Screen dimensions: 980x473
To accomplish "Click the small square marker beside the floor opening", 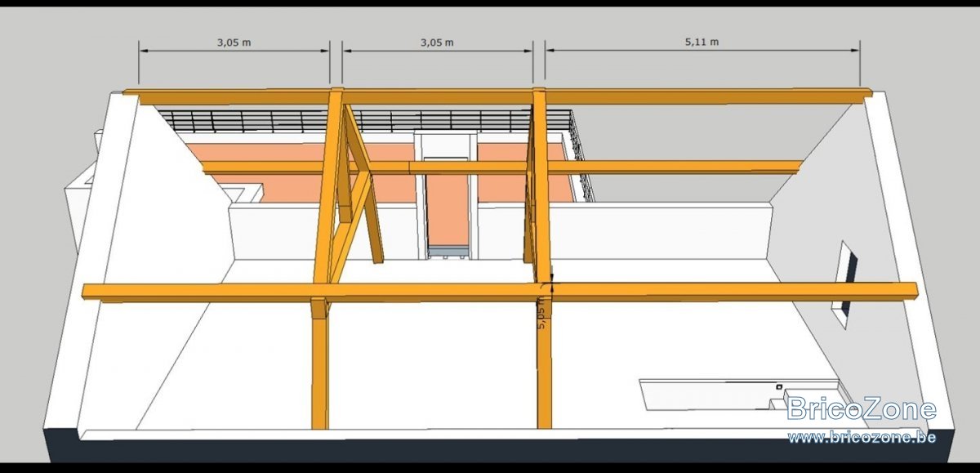I will click(x=779, y=388).
